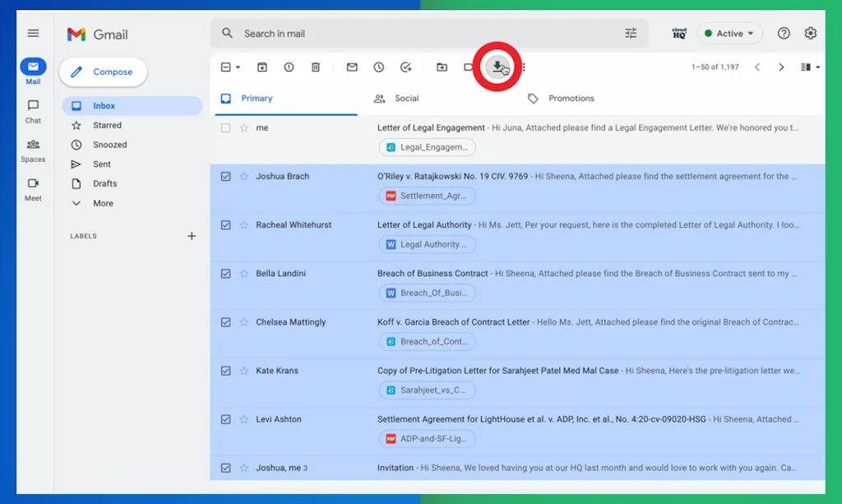The height and width of the screenshot is (504, 842).
Task: Snooze the selected messages
Action: coord(377,67)
